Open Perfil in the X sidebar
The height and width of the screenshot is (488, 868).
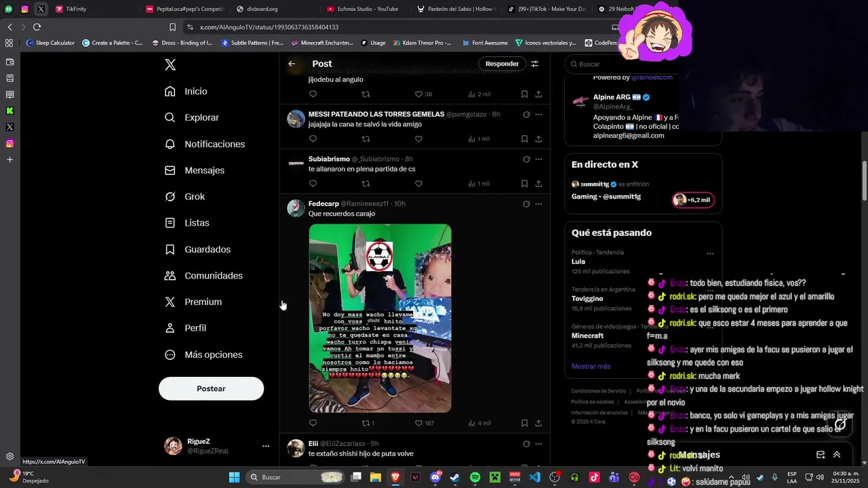click(x=186, y=328)
